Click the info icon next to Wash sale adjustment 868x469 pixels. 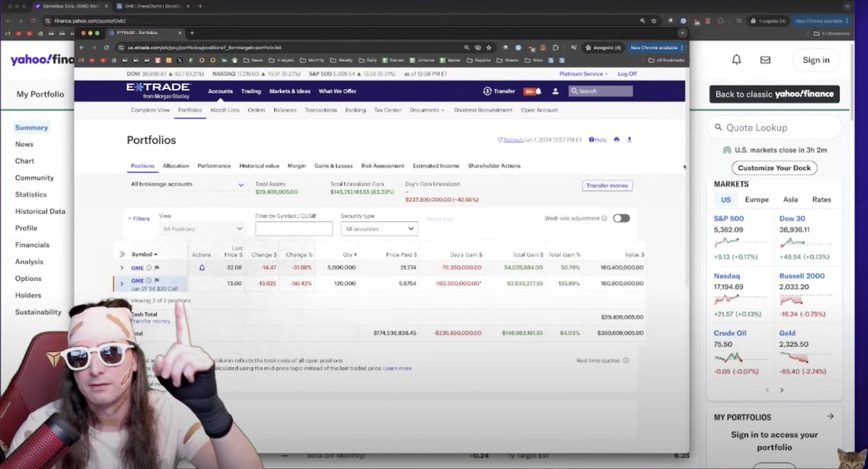point(604,218)
